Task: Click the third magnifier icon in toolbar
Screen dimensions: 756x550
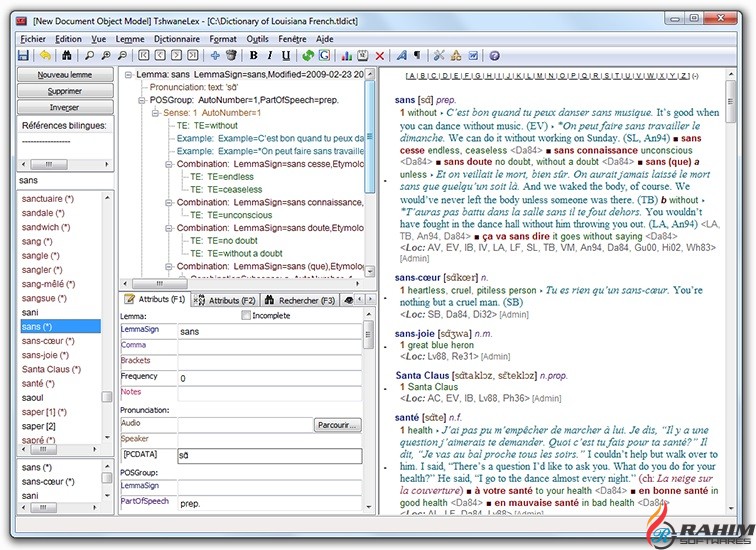Action: [x=122, y=55]
